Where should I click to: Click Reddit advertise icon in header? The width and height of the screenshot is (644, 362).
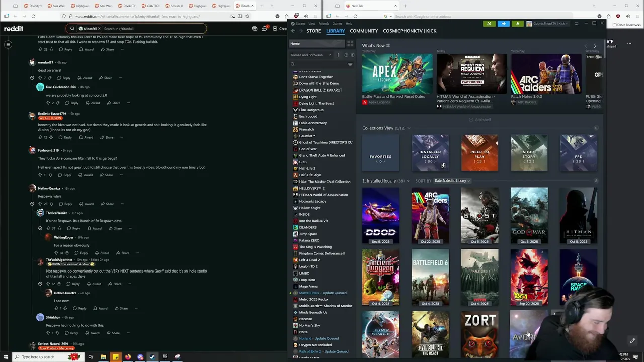click(x=255, y=29)
